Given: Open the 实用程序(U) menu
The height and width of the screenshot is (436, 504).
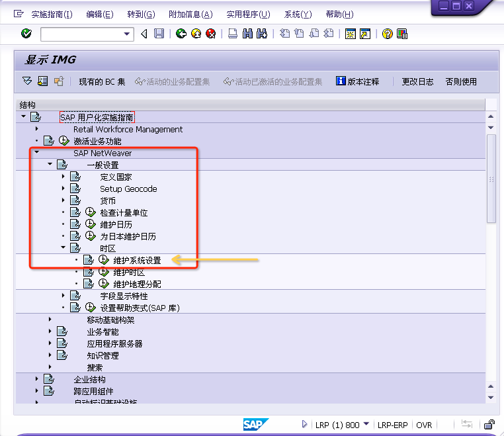Looking at the screenshot, I should click(249, 15).
